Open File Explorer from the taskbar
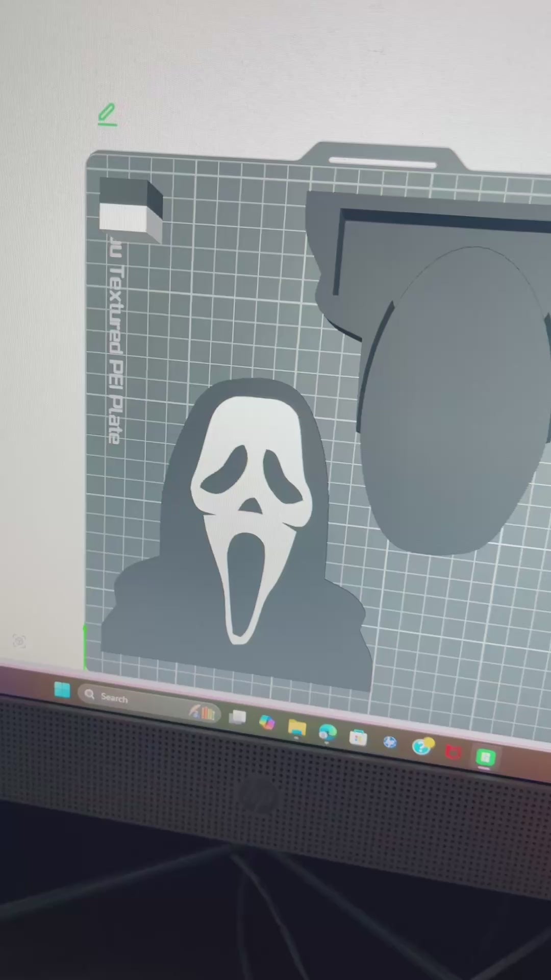Viewport: 551px width, 980px height. [297, 728]
